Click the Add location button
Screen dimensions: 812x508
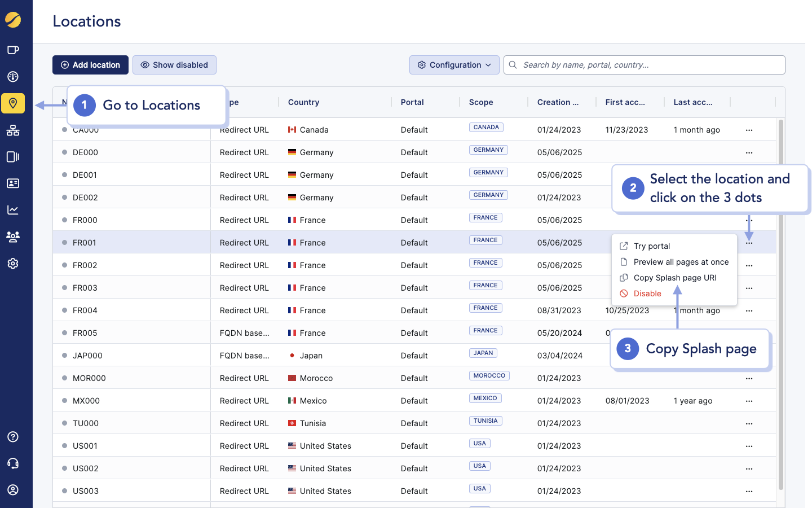tap(90, 65)
